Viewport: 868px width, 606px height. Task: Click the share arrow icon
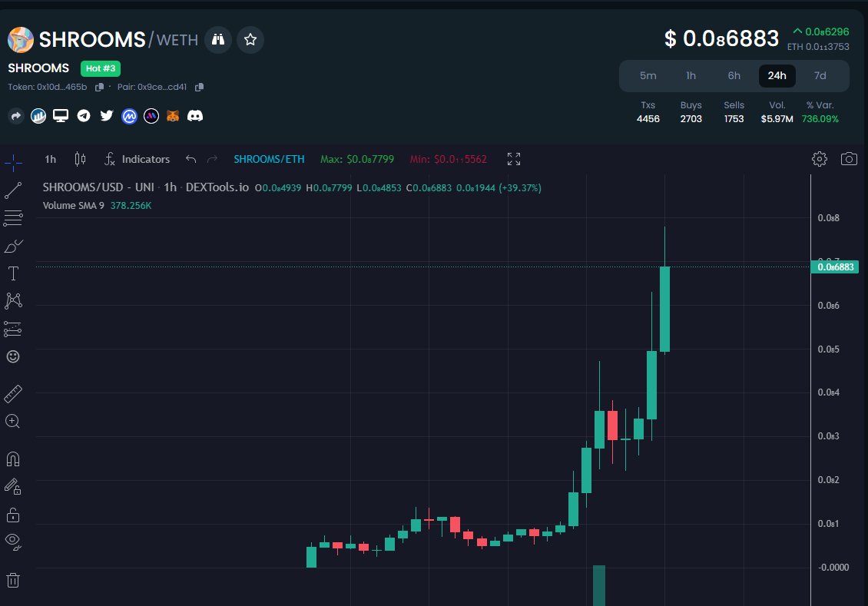pos(16,116)
